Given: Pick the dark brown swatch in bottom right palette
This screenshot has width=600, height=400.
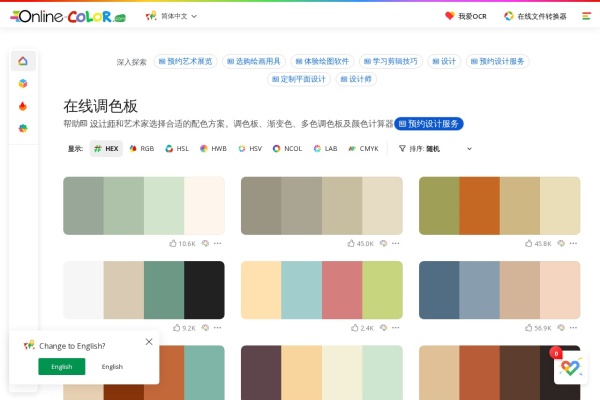Looking at the screenshot, I should [520, 373].
